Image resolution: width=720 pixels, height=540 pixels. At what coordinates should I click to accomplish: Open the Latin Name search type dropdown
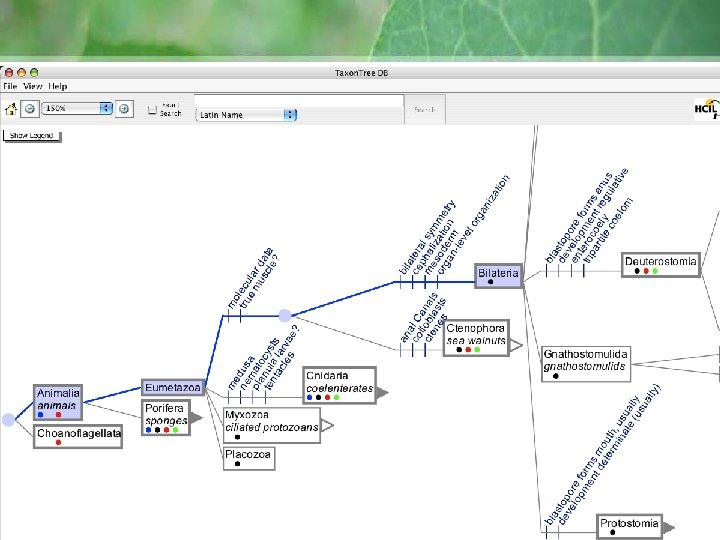pyautogui.click(x=246, y=115)
